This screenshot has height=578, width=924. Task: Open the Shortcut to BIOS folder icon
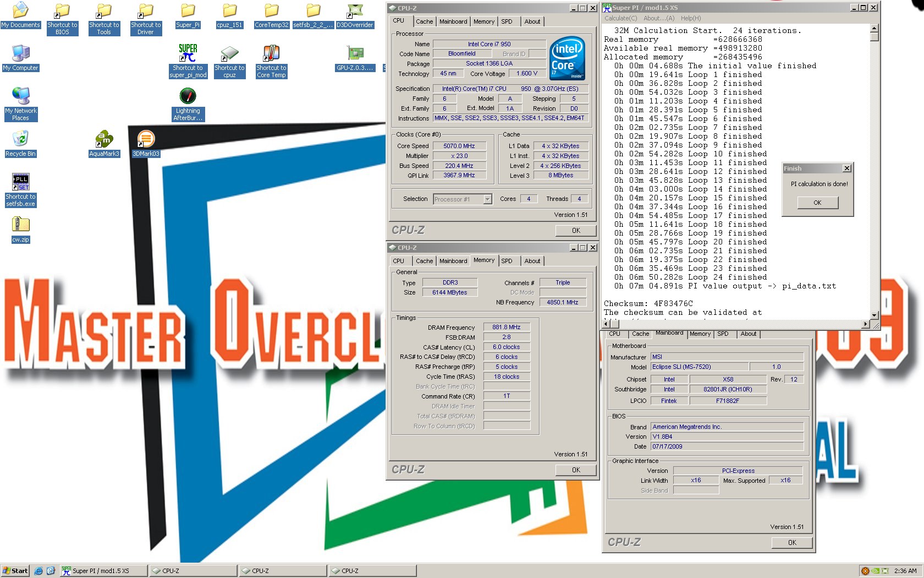62,19
